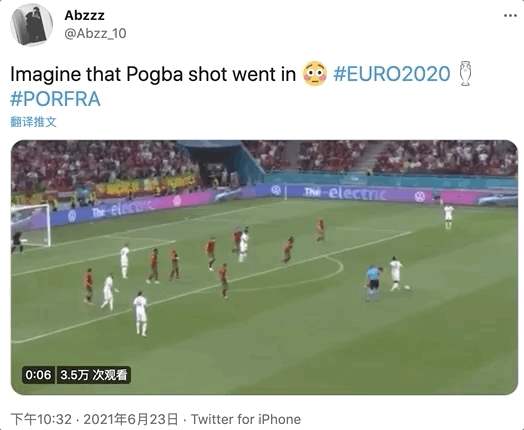Click the 翻译推文 translate tweet link
Viewport: 524px width, 430px height.
coord(33,122)
